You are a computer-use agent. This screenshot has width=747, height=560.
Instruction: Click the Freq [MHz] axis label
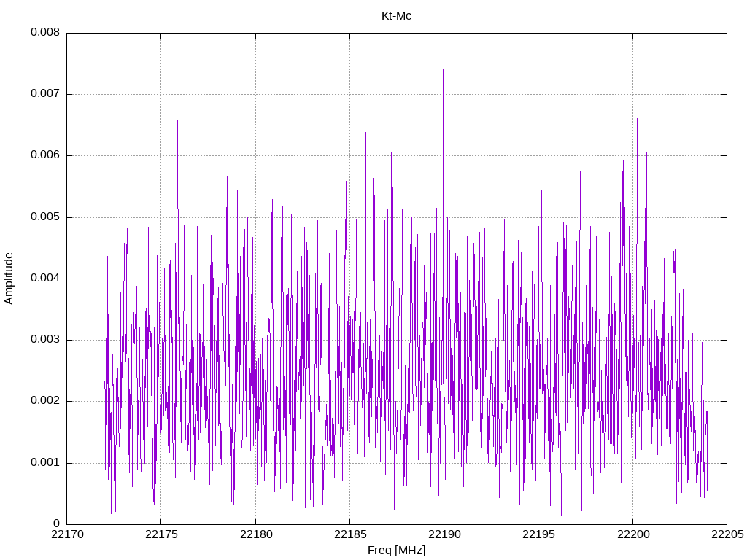click(396, 551)
